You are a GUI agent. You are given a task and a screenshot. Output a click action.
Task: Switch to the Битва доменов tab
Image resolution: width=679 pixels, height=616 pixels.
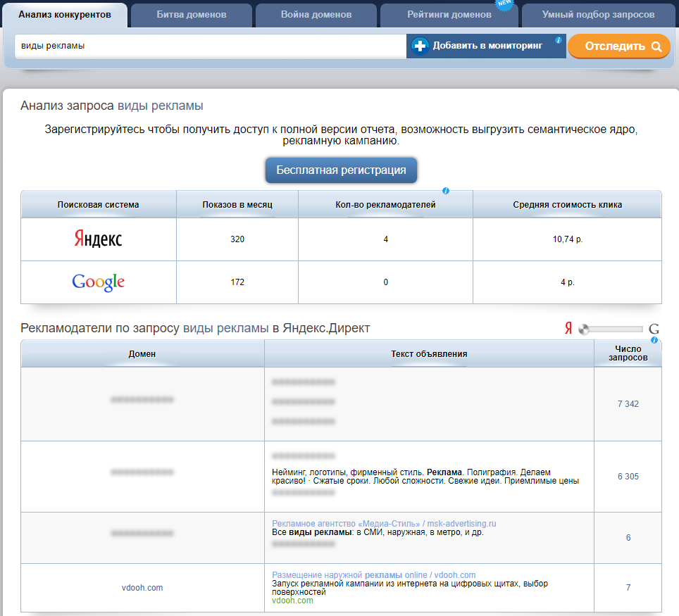pyautogui.click(x=192, y=15)
